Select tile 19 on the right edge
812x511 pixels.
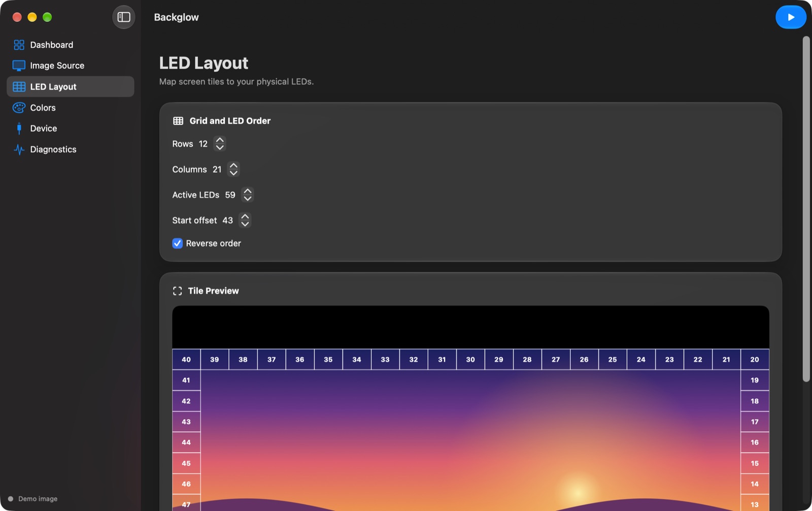click(x=755, y=380)
